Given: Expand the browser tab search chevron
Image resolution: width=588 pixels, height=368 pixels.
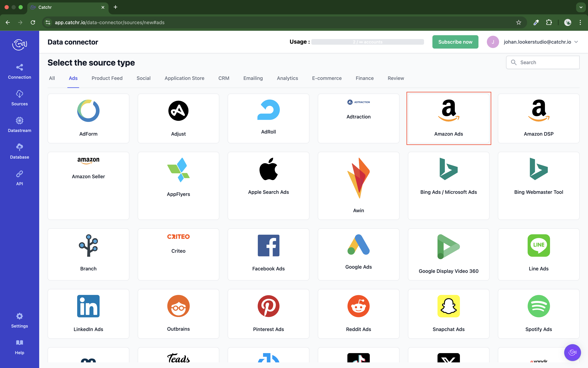Looking at the screenshot, I should click(x=581, y=7).
